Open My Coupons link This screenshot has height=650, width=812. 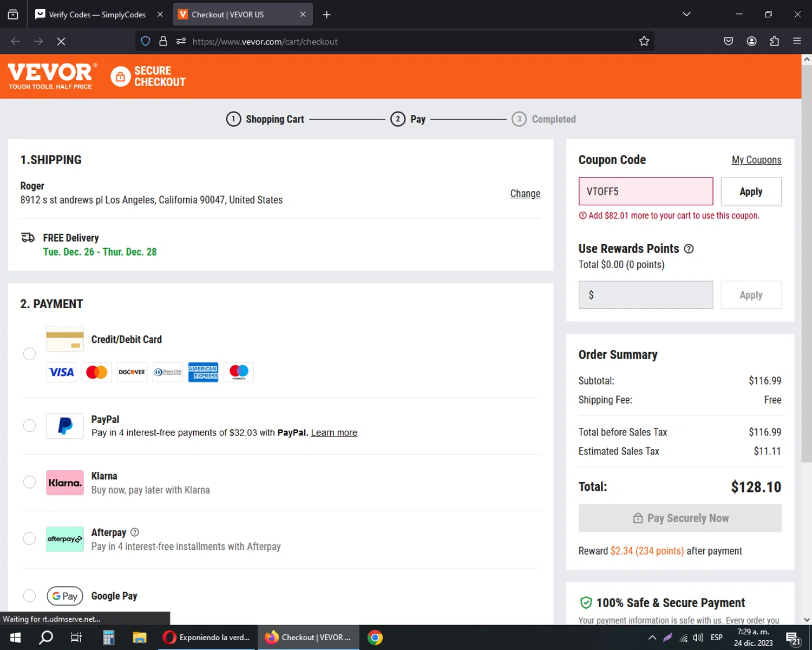[x=756, y=160]
